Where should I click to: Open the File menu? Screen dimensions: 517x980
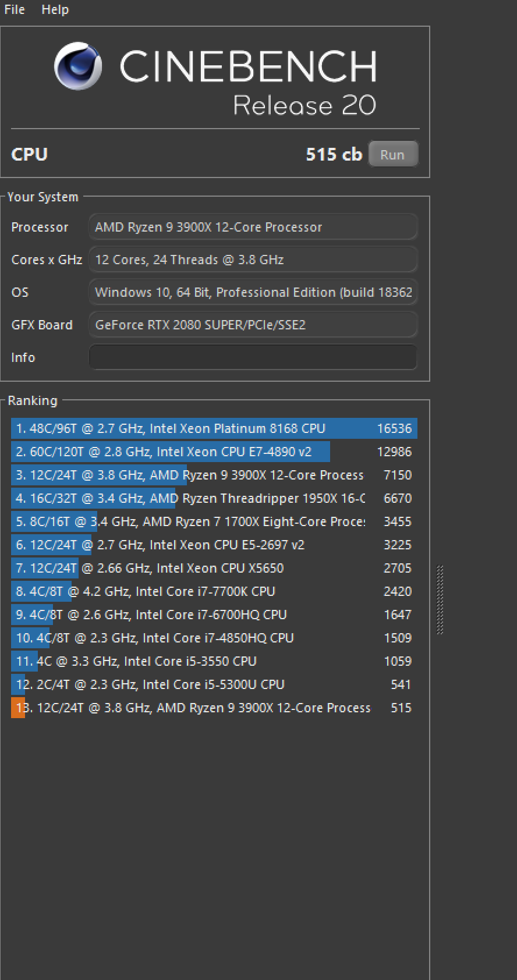(x=15, y=9)
